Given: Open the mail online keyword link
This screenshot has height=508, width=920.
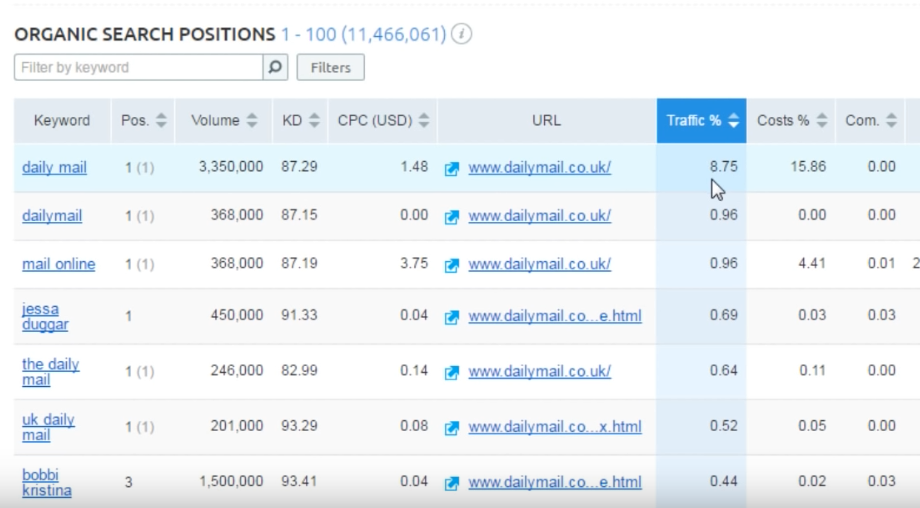Looking at the screenshot, I should 59,264.
